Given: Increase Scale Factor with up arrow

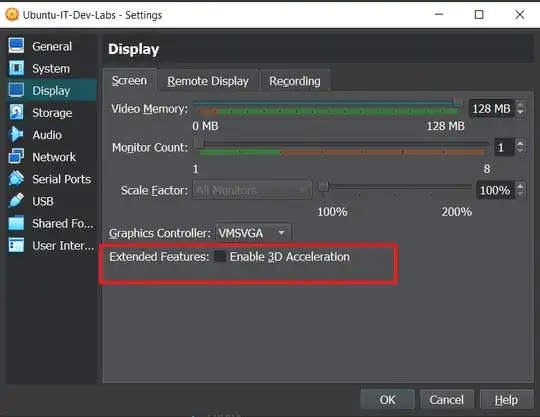Looking at the screenshot, I should (520, 186).
